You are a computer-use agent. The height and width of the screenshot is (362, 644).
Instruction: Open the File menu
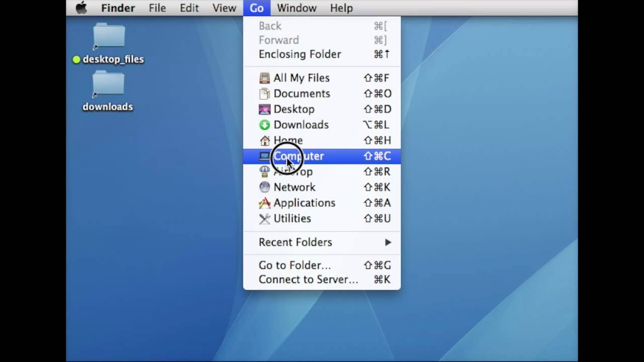(x=157, y=8)
